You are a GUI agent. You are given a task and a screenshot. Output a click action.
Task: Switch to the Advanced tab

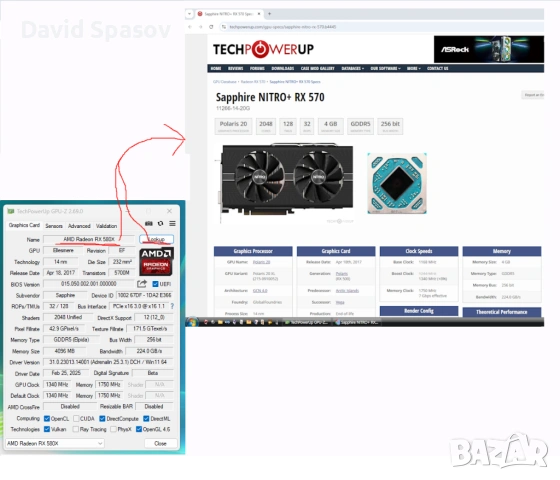pyautogui.click(x=79, y=226)
